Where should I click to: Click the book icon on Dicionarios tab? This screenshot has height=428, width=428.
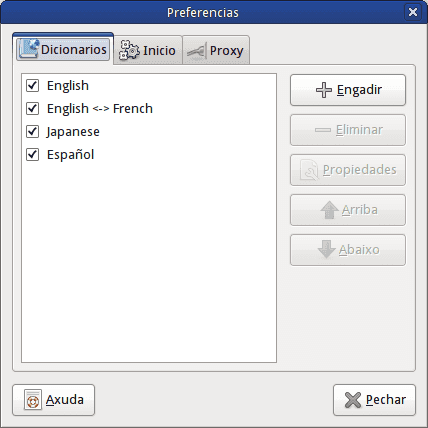[x=29, y=49]
